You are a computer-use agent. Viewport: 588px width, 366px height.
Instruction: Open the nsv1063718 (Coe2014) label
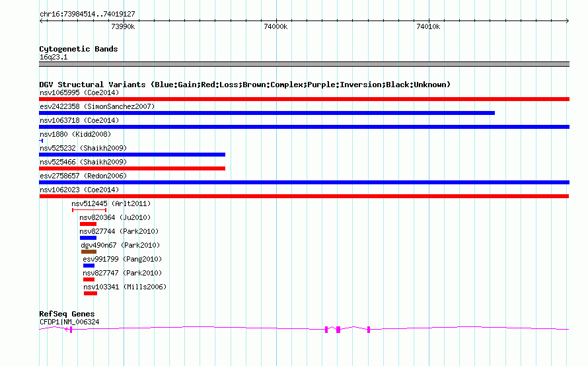[x=79, y=120]
